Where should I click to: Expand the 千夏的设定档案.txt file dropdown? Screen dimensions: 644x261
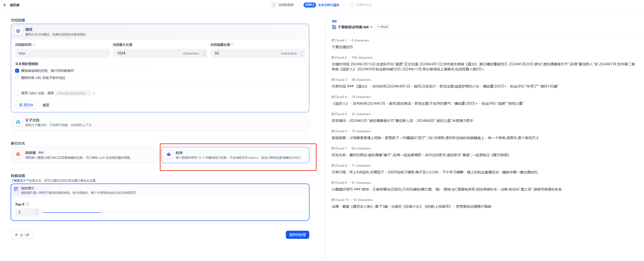(371, 27)
